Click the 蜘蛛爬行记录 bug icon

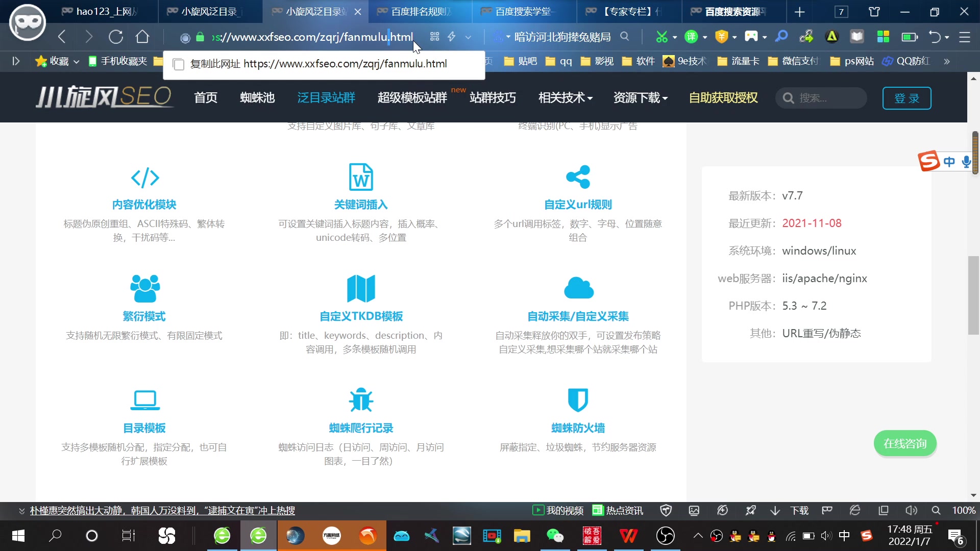tap(361, 400)
